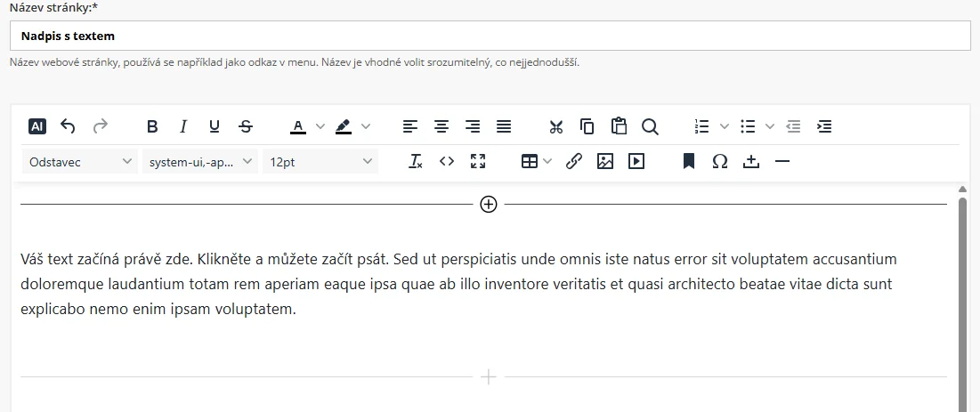
Task: Center align the text
Action: [441, 126]
